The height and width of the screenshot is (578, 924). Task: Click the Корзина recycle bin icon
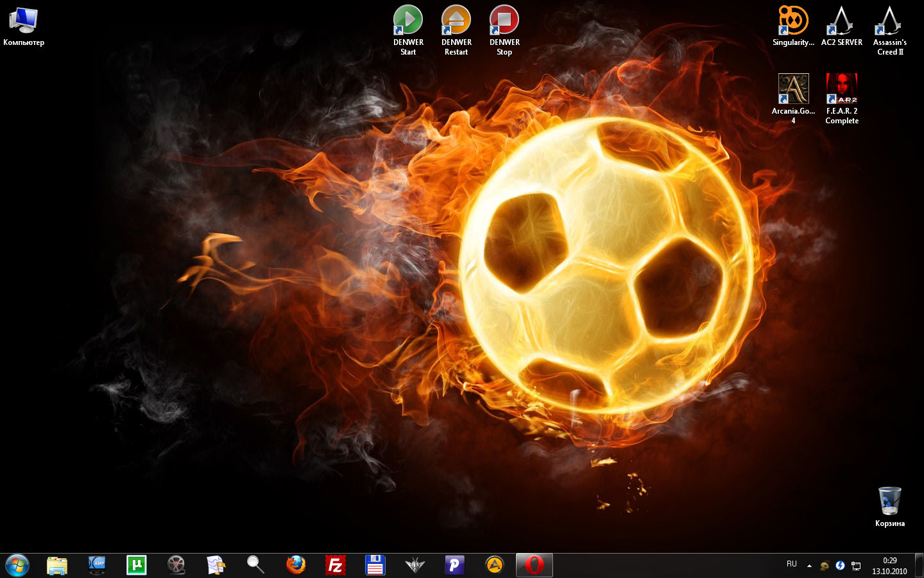[889, 502]
